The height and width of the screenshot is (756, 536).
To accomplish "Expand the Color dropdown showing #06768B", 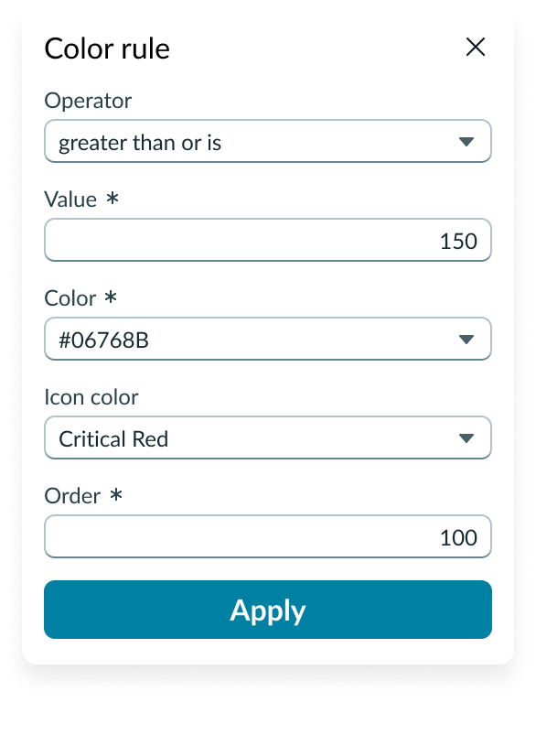I will tap(267, 339).
